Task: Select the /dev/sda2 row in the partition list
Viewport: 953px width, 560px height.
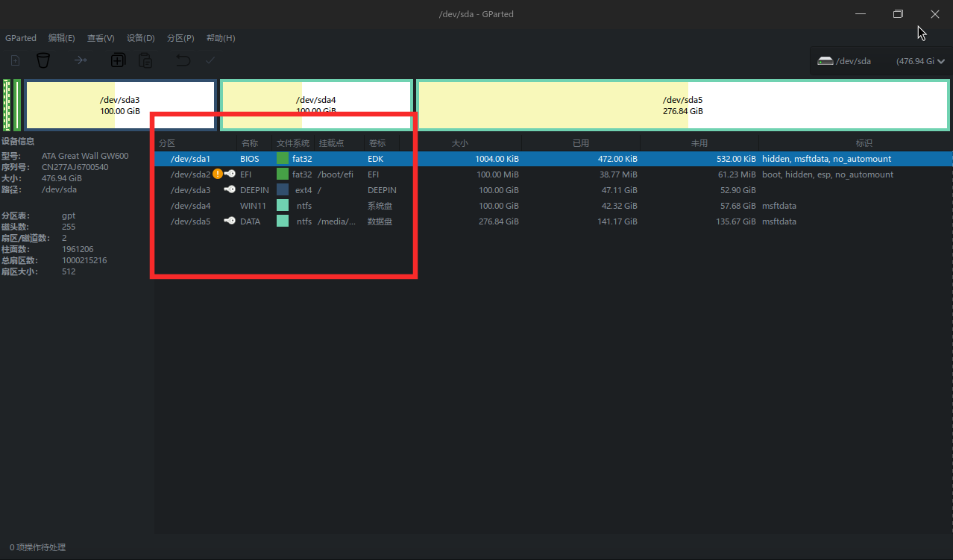Action: click(x=553, y=174)
